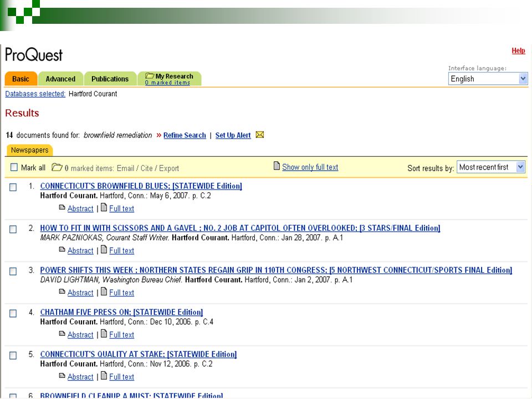Viewport: 532px width, 399px height.
Task: Click the page icon beside Show only full text
Action: point(277,166)
